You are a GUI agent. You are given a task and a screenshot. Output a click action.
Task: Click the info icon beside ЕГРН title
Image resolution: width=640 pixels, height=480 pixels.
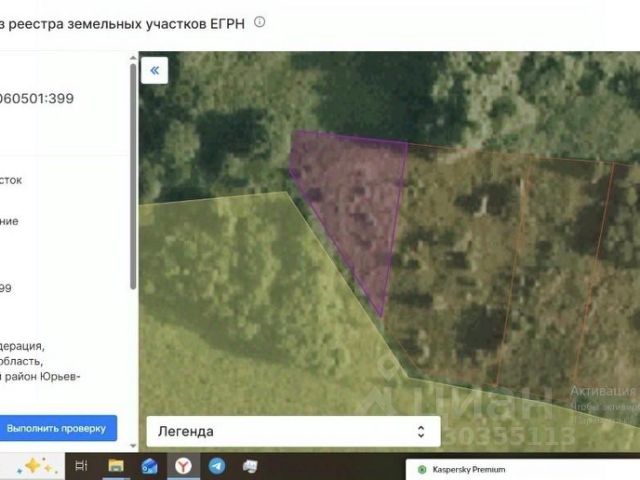(260, 22)
